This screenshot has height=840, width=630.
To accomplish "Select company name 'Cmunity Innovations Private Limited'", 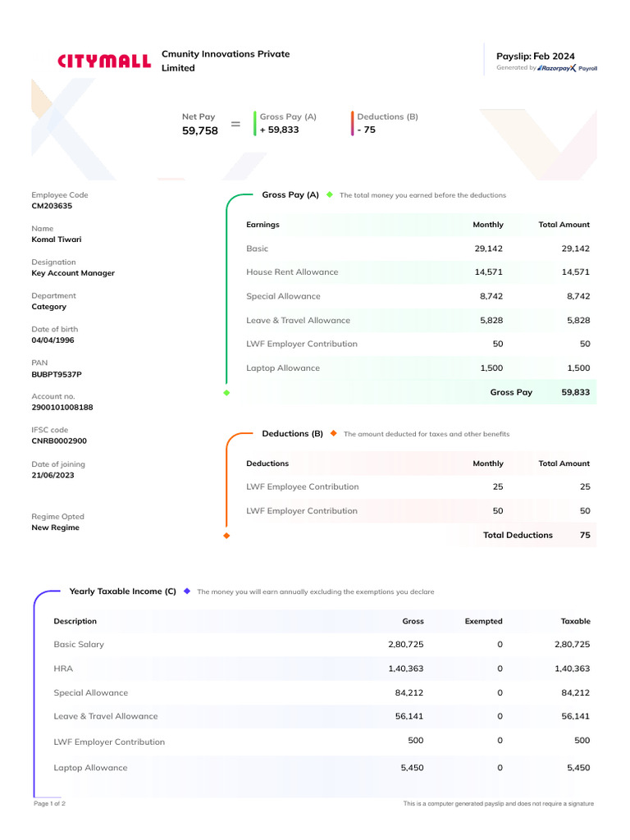I will click(226, 61).
